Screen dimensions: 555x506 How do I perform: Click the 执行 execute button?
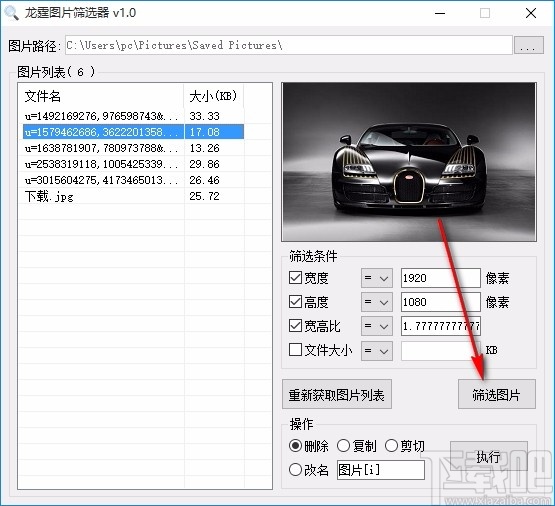tap(488, 456)
